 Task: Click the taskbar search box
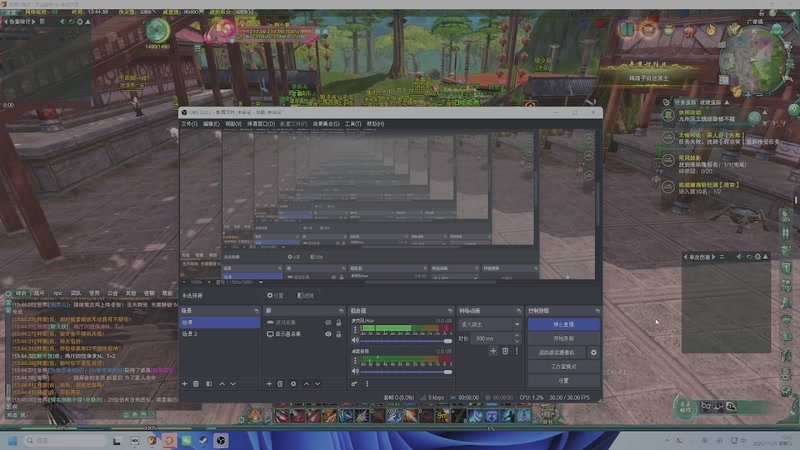pos(65,441)
